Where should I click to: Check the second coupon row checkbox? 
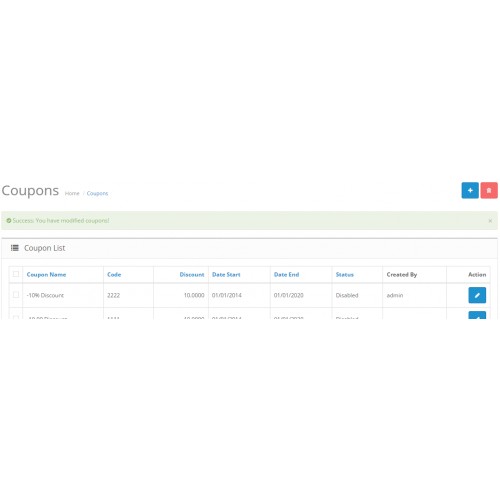(16, 317)
